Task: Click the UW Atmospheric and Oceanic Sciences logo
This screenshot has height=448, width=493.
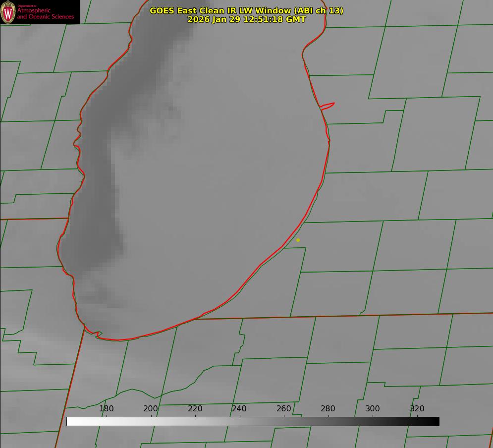Action: pos(40,12)
